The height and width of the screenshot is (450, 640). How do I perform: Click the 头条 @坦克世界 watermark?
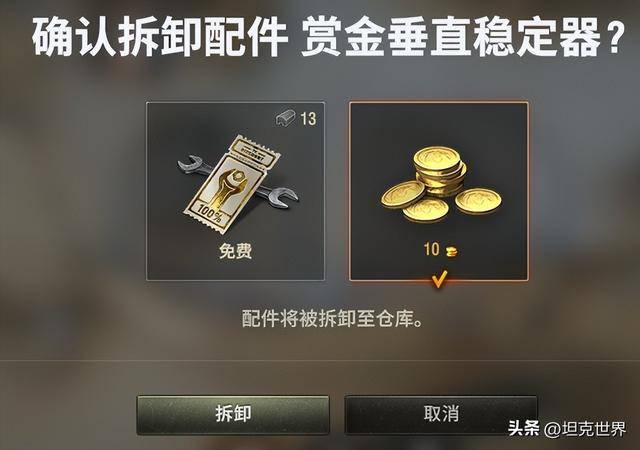[x=567, y=429]
